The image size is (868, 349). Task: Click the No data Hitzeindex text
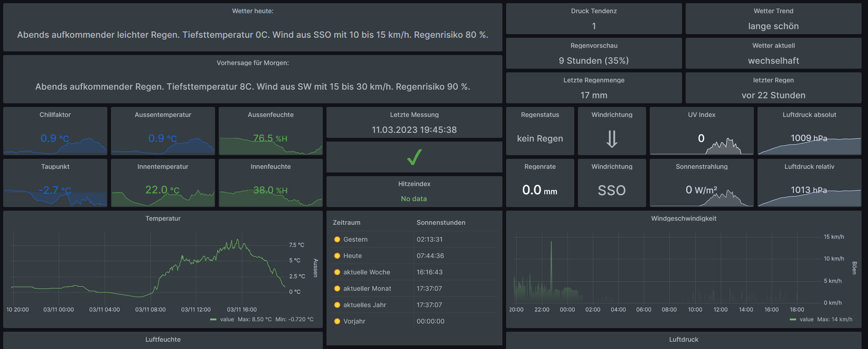tap(414, 199)
